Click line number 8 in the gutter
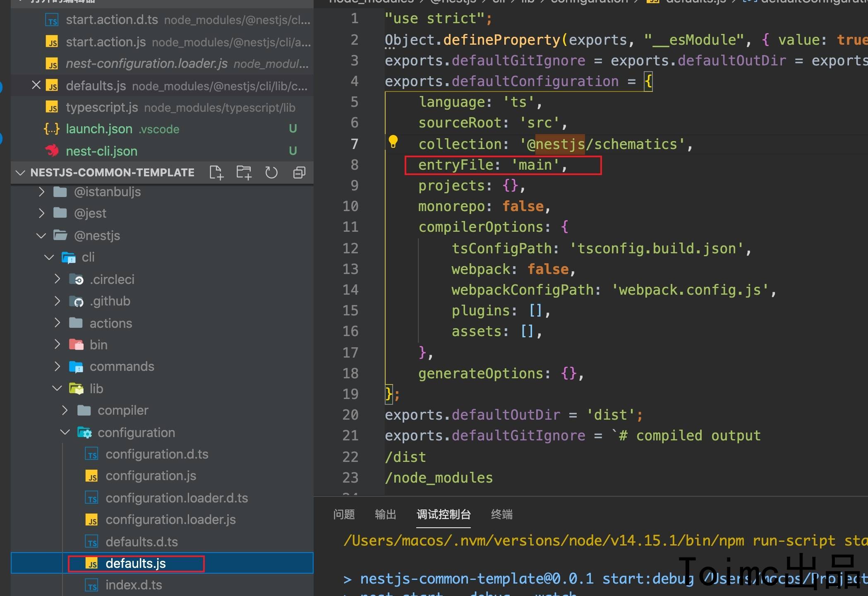The width and height of the screenshot is (868, 596). [354, 165]
